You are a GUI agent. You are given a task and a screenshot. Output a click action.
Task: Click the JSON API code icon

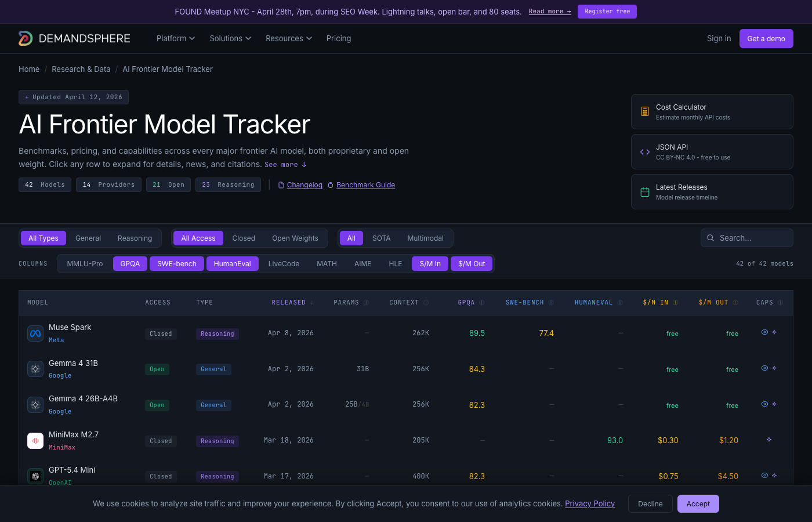tap(644, 151)
